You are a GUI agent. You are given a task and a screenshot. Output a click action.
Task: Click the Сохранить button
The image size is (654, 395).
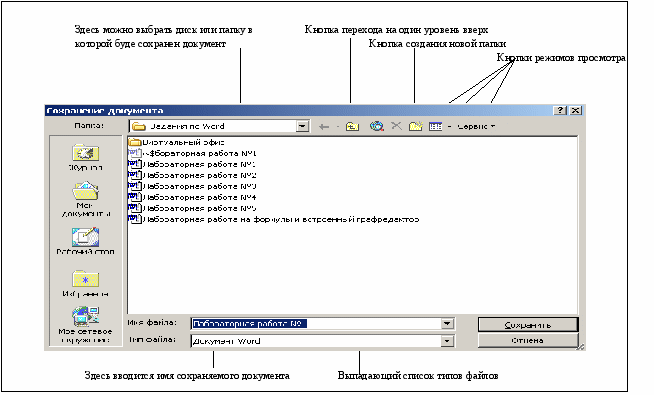point(528,325)
